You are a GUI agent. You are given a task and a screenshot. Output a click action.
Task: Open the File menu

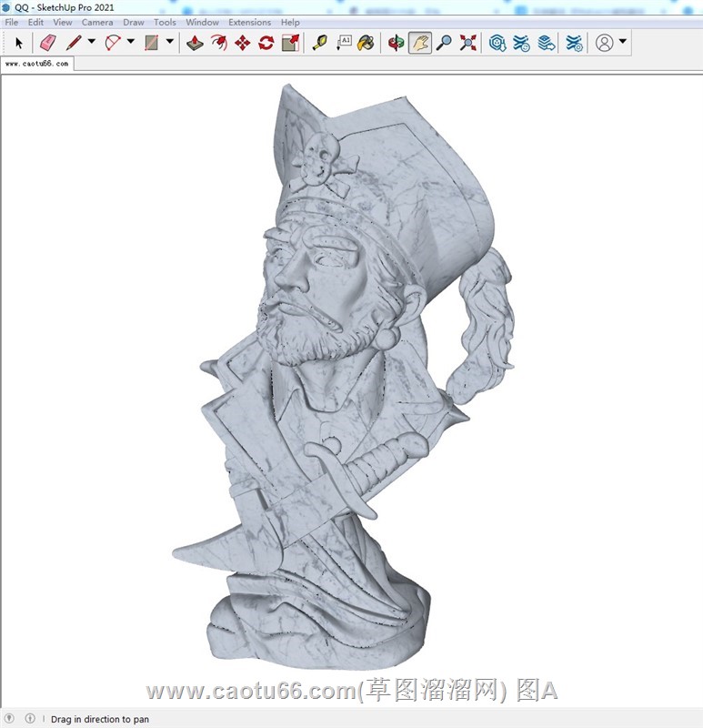12,22
